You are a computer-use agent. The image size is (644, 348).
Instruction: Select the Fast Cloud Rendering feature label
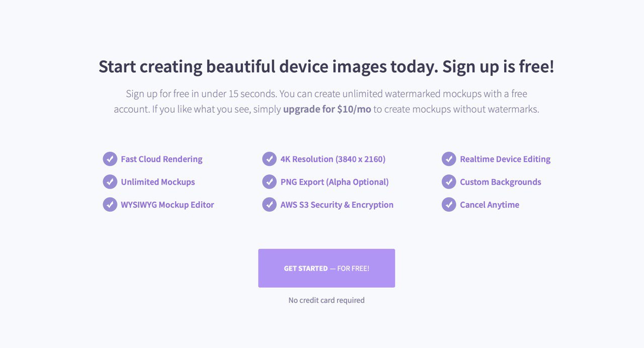(x=162, y=159)
